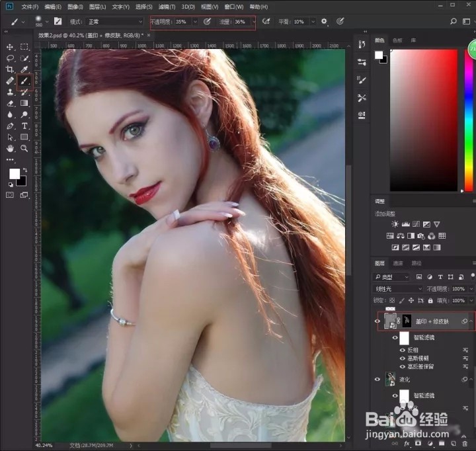This screenshot has width=476, height=451.
Task: Add a Brightness/Contrast adjustment
Action: [x=395, y=224]
